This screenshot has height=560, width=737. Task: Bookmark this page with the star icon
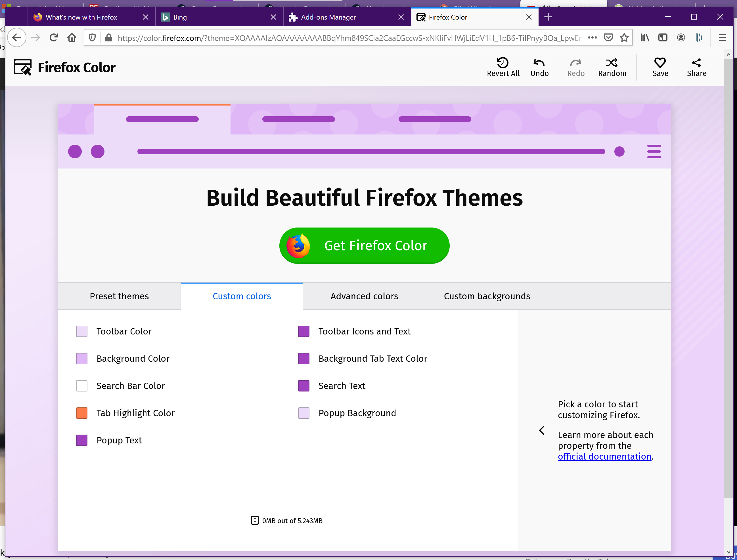[x=624, y=37]
